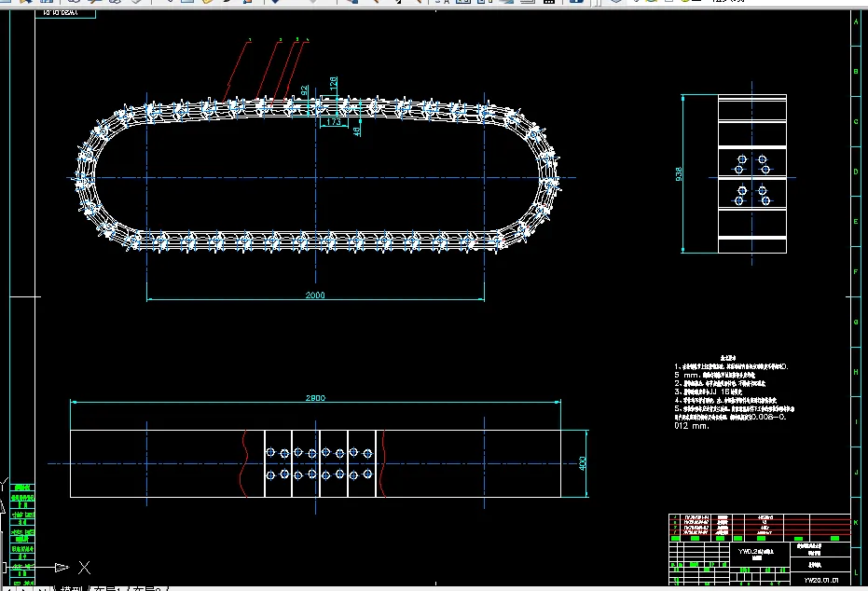Pick the 400 width dimension text

(x=582, y=463)
